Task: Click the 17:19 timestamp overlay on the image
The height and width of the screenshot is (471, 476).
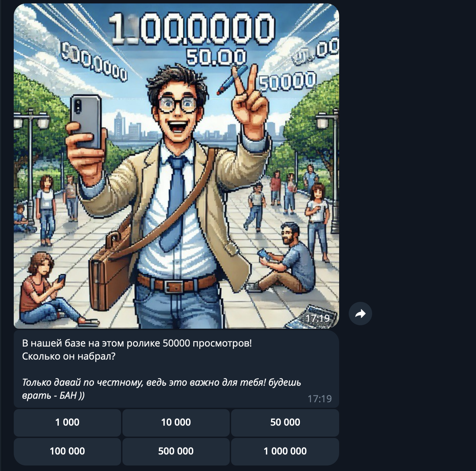Action: [x=317, y=318]
